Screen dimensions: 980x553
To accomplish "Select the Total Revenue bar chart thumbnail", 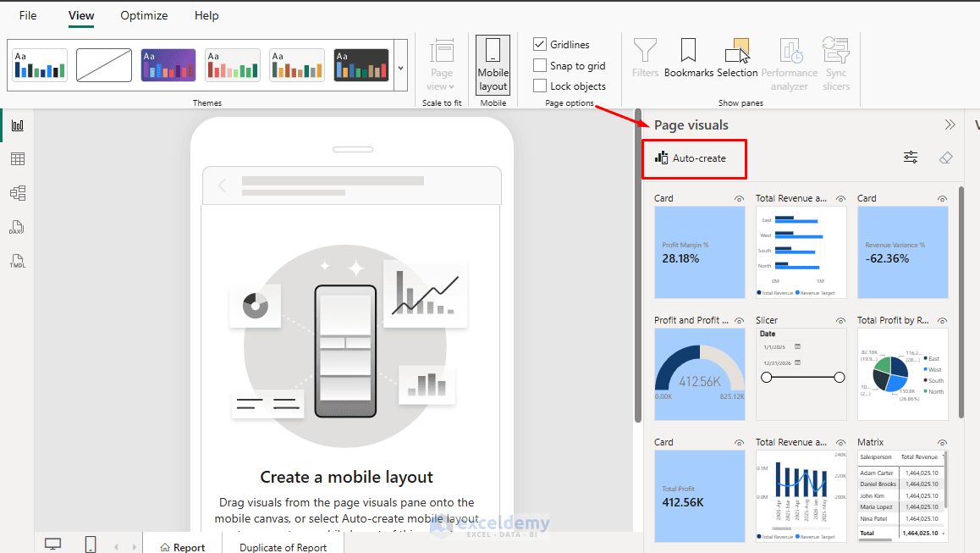I will pos(801,252).
